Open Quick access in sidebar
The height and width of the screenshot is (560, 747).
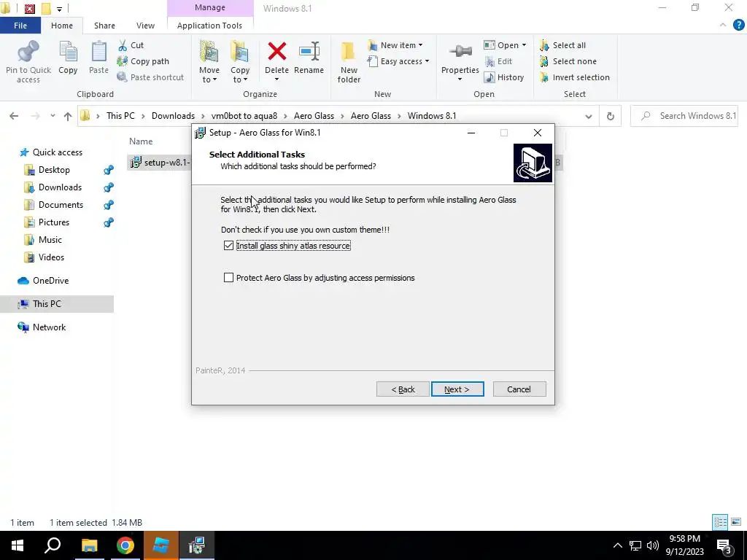(x=51, y=152)
